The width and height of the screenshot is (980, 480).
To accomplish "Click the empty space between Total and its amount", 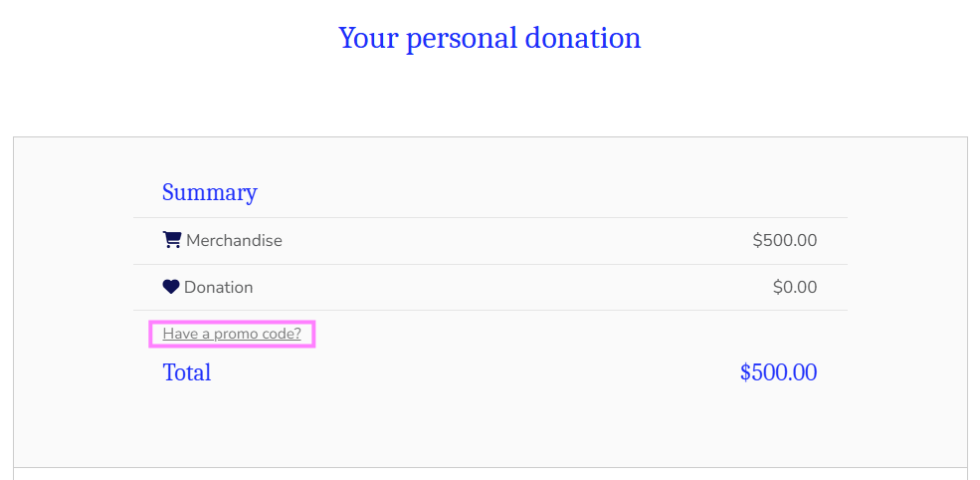I will coord(478,373).
